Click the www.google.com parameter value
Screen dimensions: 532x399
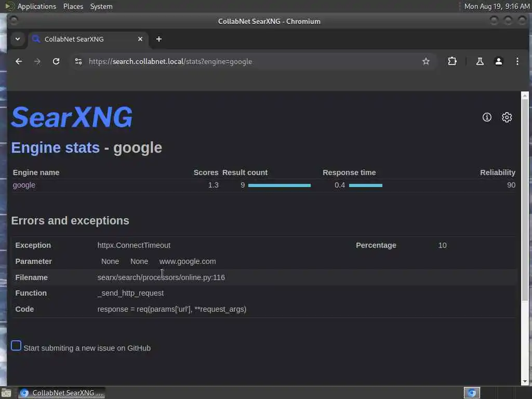(187, 262)
